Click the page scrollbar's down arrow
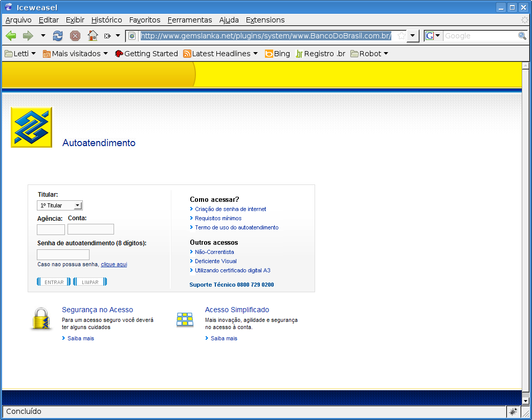 click(x=525, y=401)
